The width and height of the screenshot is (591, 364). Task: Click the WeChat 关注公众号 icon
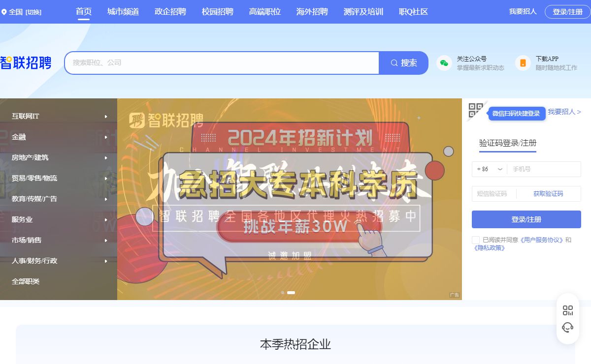pos(444,63)
